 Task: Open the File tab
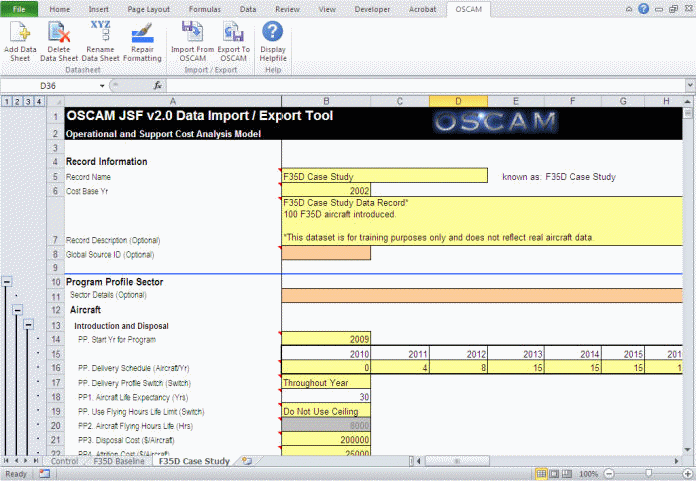click(x=19, y=9)
